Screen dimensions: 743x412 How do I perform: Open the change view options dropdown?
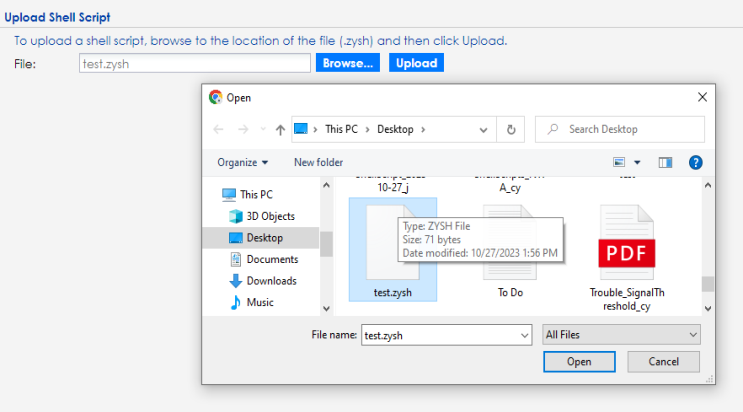pyautogui.click(x=636, y=162)
